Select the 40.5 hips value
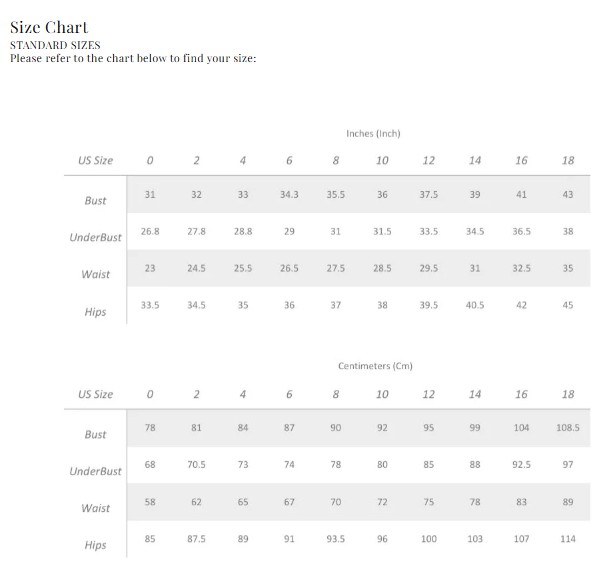Image resolution: width=613 pixels, height=584 pixels. tap(475, 305)
